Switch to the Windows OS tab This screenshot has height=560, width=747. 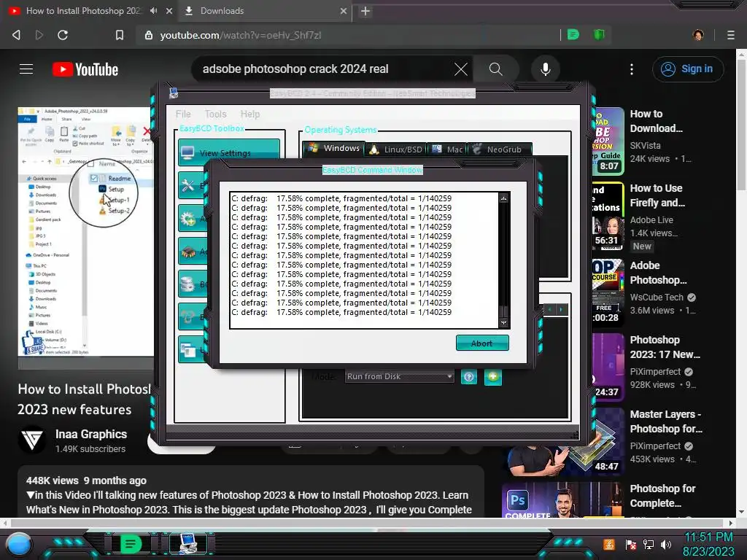333,148
